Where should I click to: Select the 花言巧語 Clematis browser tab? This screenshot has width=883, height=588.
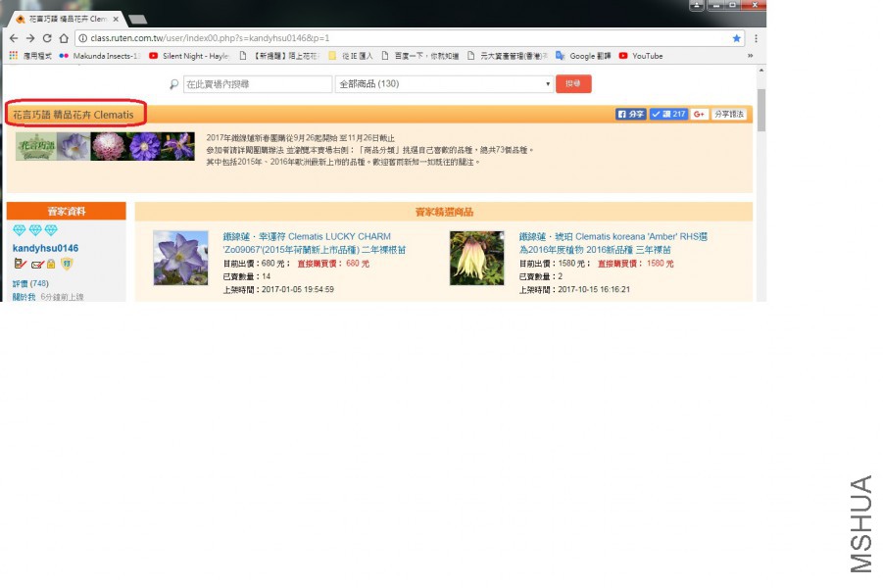(65, 19)
